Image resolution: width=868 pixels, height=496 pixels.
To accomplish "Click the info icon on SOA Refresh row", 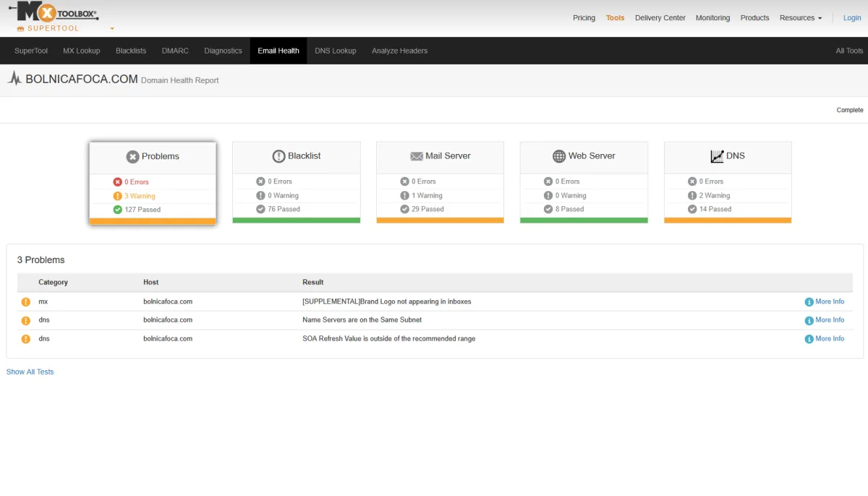I will pos(809,338).
